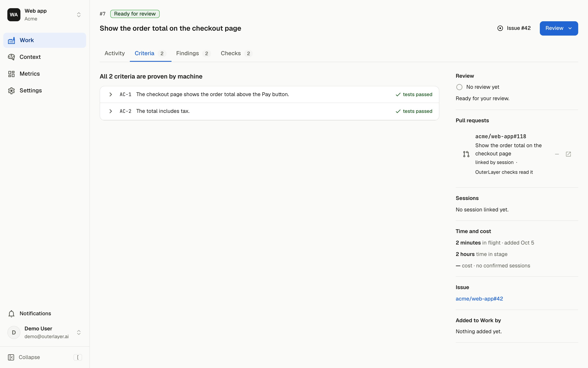Click the dash icon beside pull request

(x=557, y=154)
